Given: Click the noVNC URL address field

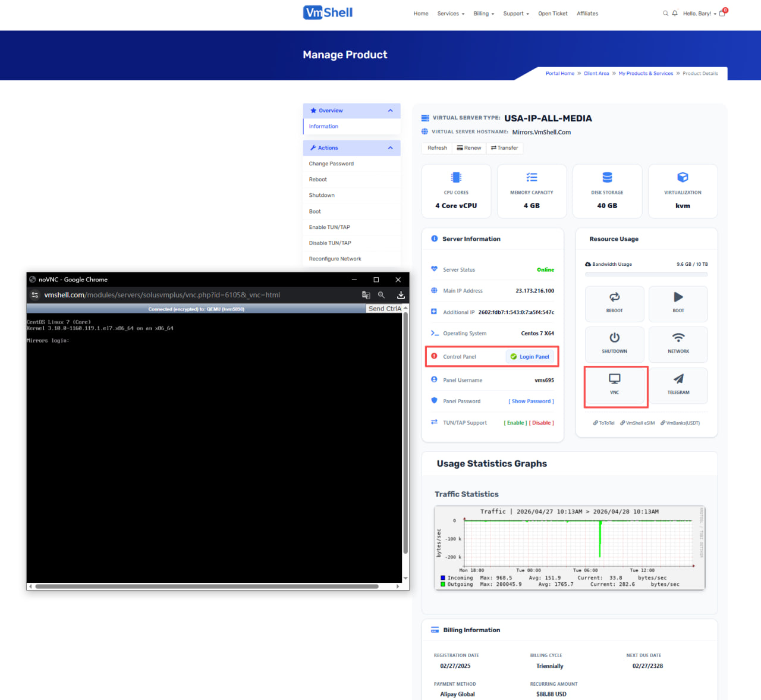Looking at the screenshot, I should click(162, 295).
